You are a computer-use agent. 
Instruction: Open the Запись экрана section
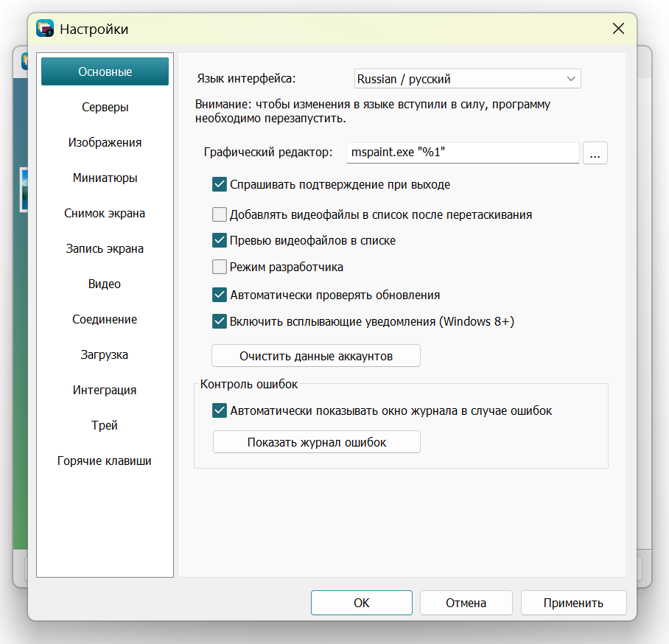click(105, 248)
